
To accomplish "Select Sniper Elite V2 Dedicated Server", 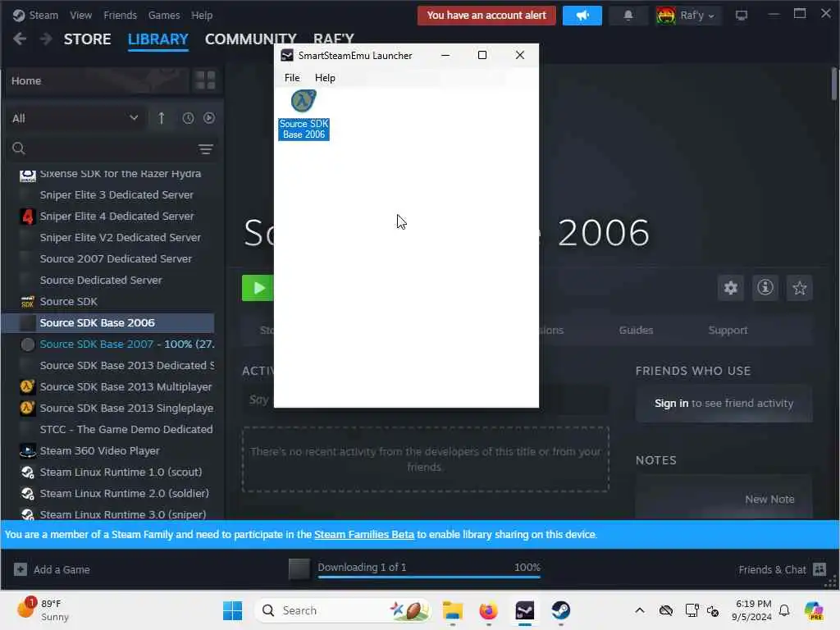I will [x=116, y=237].
